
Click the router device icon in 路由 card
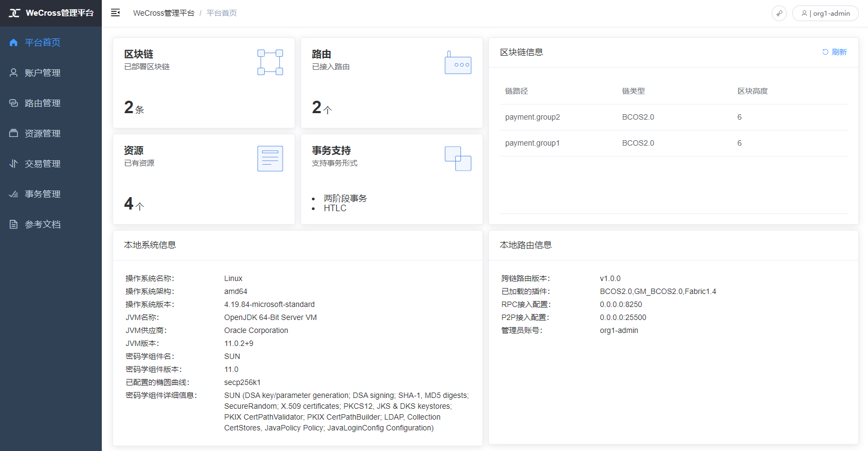click(458, 62)
